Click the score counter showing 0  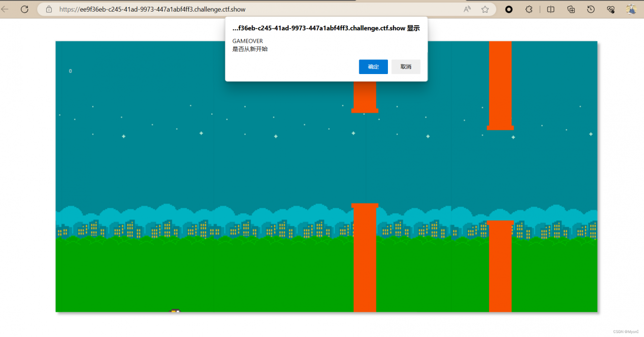(x=70, y=71)
